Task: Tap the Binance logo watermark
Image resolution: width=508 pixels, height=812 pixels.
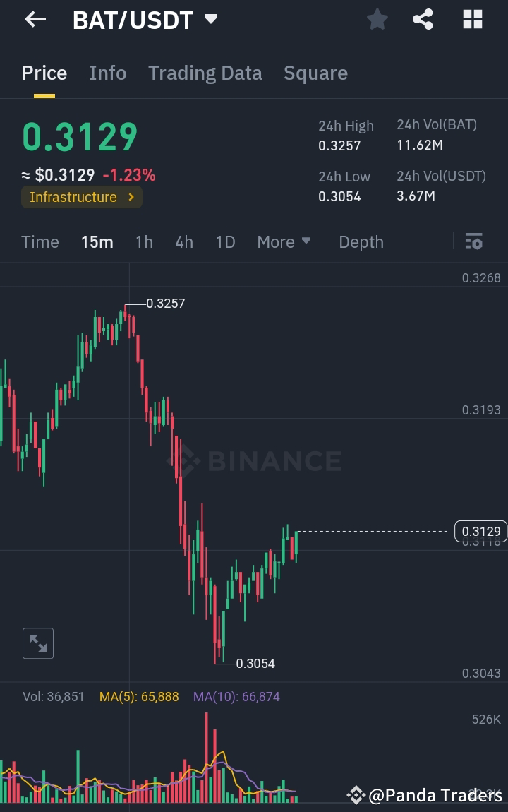Action: pos(268,460)
